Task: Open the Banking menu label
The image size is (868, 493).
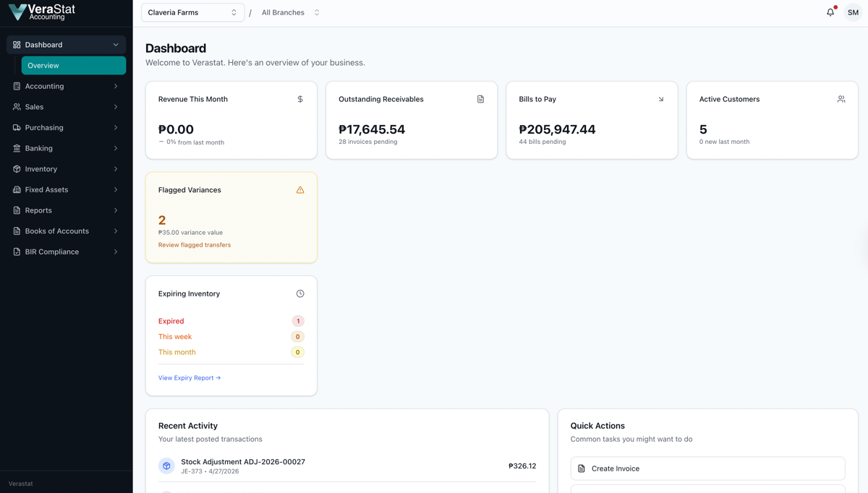Action: [38, 148]
